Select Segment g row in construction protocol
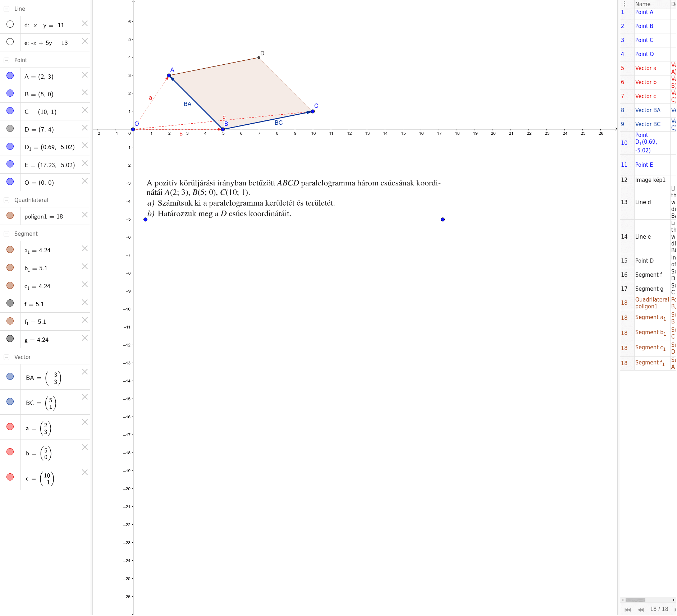This screenshot has width=677, height=616. [648, 289]
